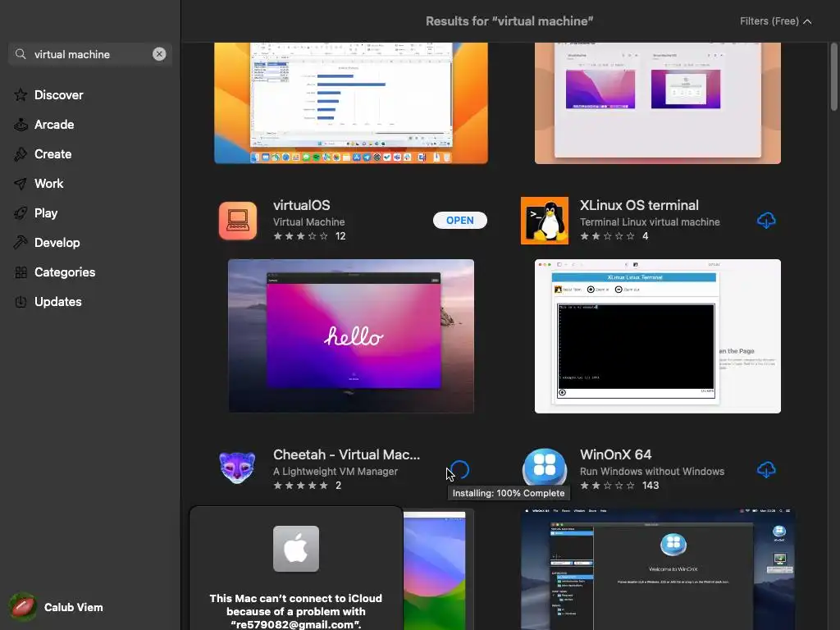Image resolution: width=840 pixels, height=630 pixels.
Task: Select the Play section
Action: coord(46,212)
